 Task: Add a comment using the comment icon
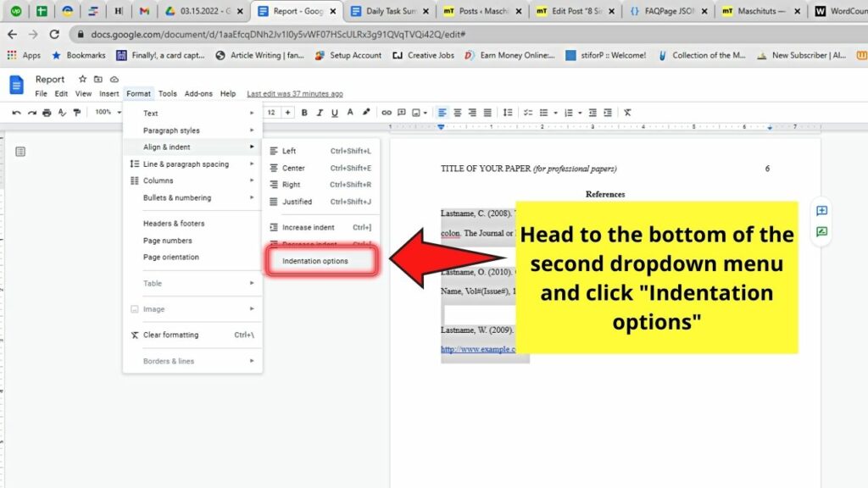(400, 113)
